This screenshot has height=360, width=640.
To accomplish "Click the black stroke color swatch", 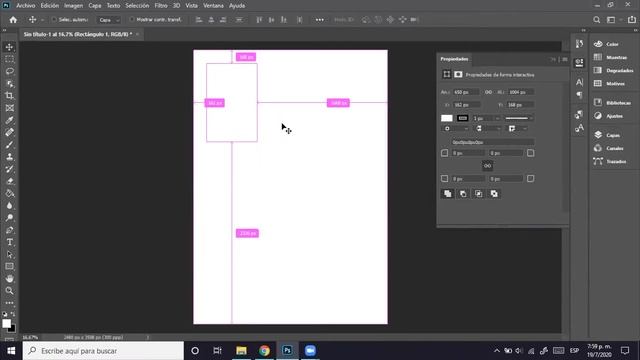I will (x=462, y=118).
